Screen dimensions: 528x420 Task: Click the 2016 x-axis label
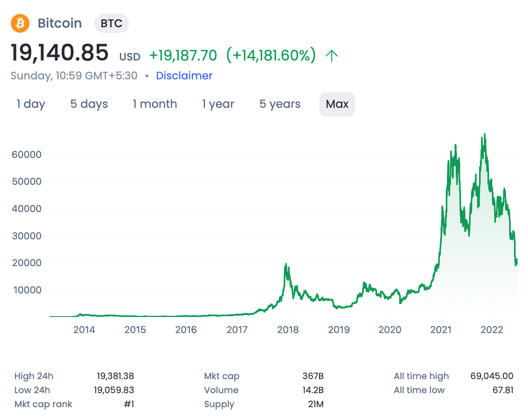pos(186,330)
